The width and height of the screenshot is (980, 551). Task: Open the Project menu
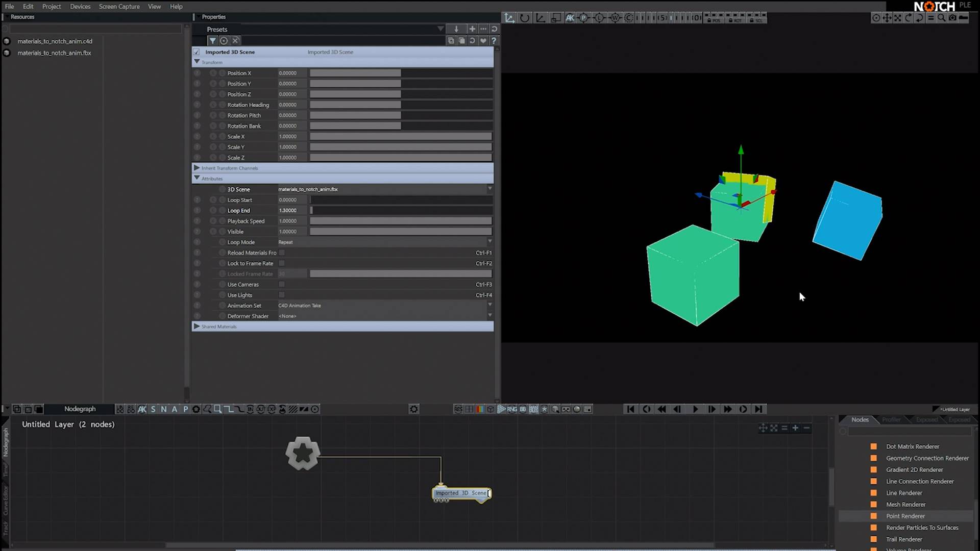[x=52, y=7]
